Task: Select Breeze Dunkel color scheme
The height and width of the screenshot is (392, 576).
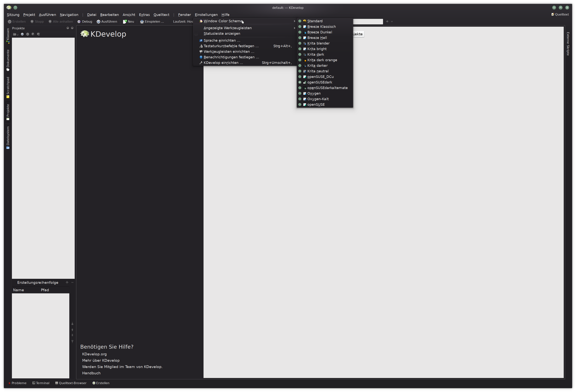Action: pyautogui.click(x=325, y=32)
